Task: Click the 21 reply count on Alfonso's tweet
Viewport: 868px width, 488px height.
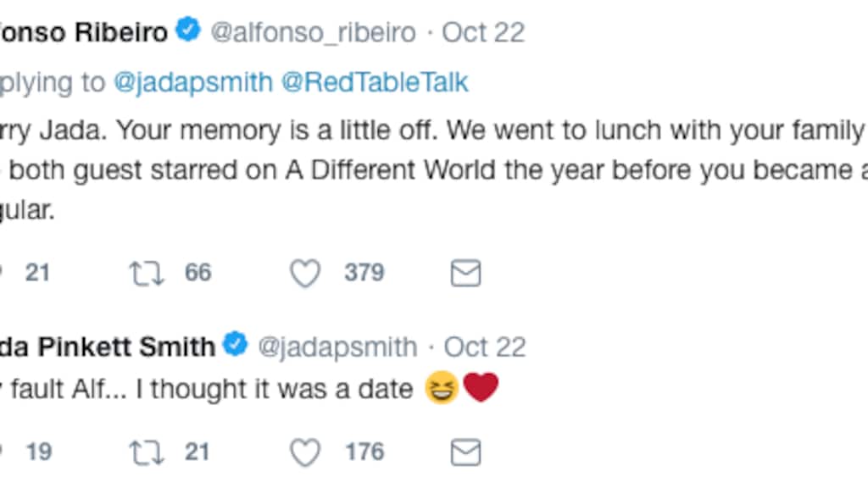Action: click(x=36, y=273)
